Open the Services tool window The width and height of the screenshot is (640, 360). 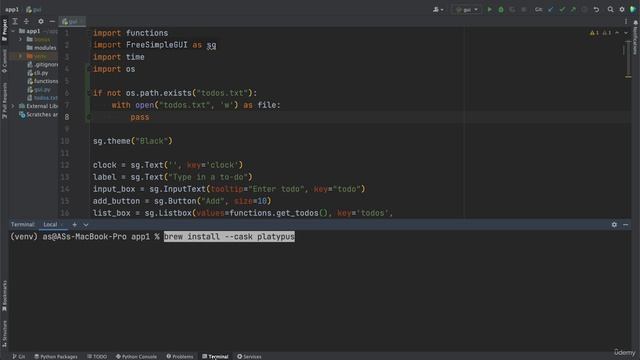[249, 356]
